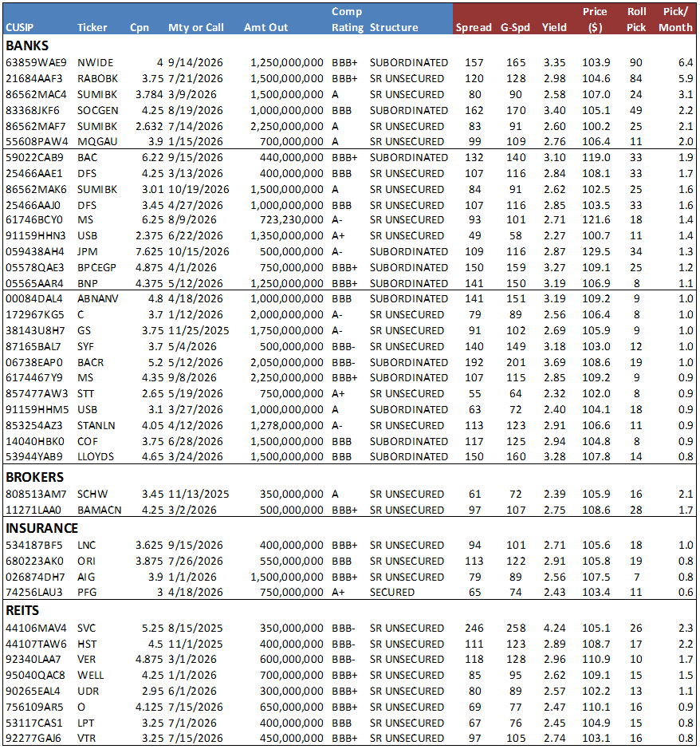Viewport: 700px width, 749px height.
Task: Select the SECURED structure cell for PFG
Action: pyautogui.click(x=392, y=592)
